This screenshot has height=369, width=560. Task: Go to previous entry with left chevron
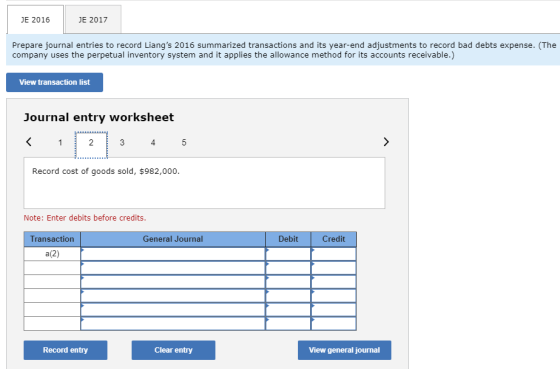point(29,142)
